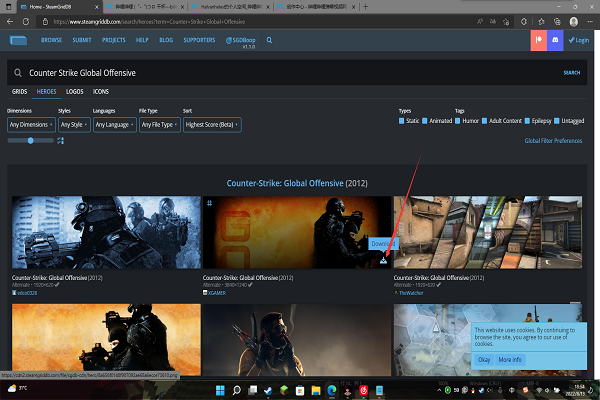Expand the Any Dimensions dropdown
Viewport: 600px width, 400px height.
click(x=30, y=124)
